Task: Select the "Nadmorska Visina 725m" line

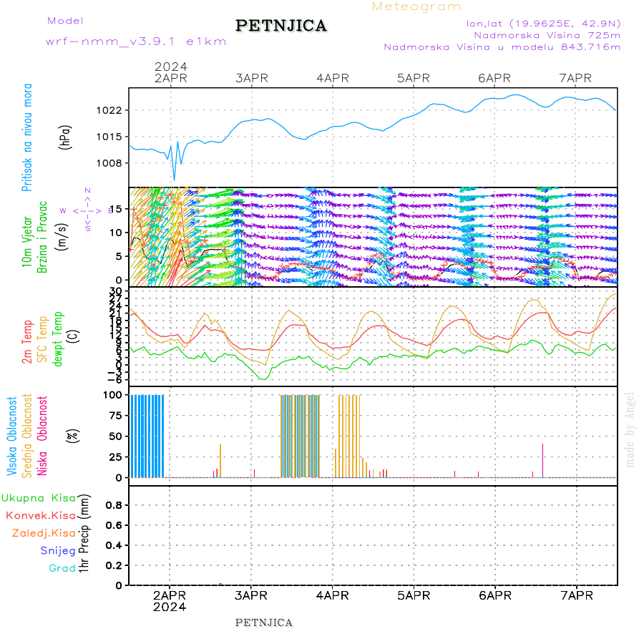Action: click(x=547, y=35)
